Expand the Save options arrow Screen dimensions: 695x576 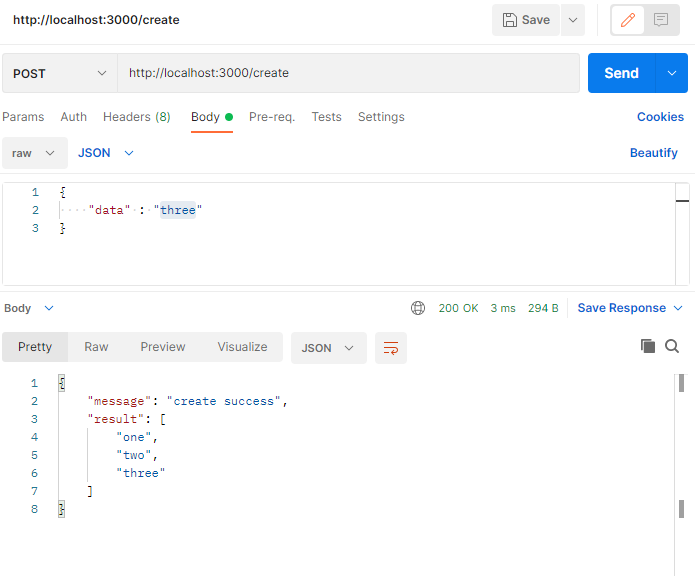tap(573, 20)
